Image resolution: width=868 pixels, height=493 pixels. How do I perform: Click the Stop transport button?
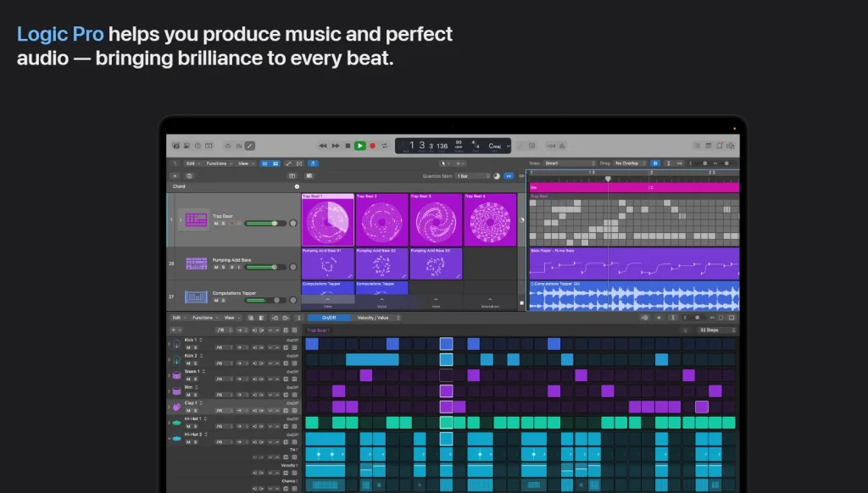click(x=348, y=146)
